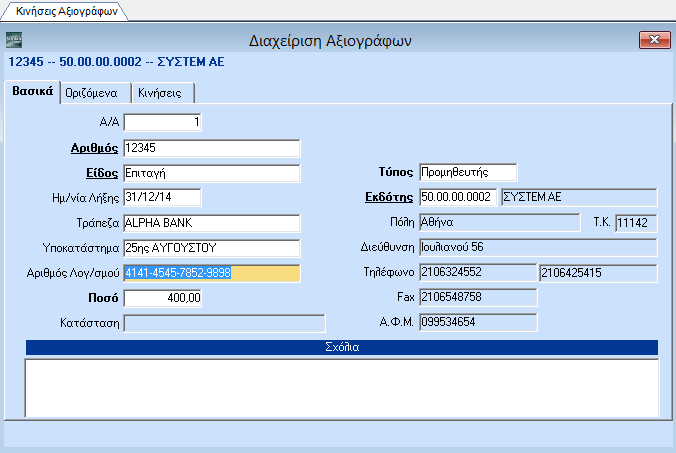Click the Τύπος field showing Προμηθευτής
The height and width of the screenshot is (453, 676).
pos(468,172)
